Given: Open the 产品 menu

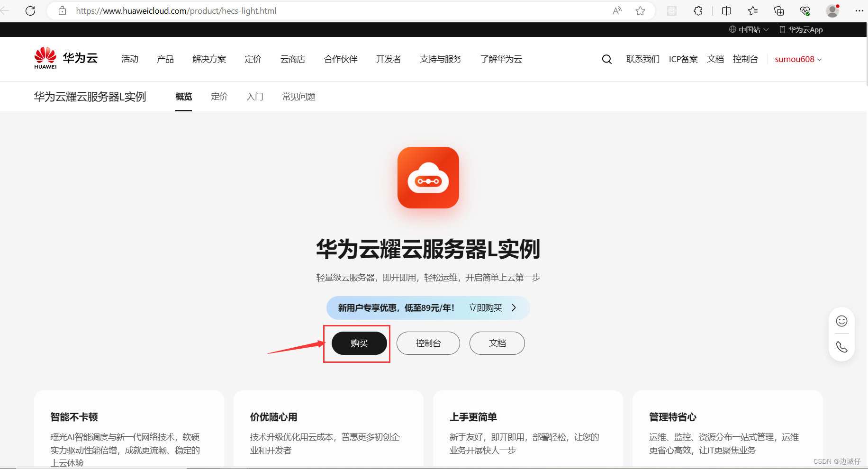Looking at the screenshot, I should click(165, 59).
